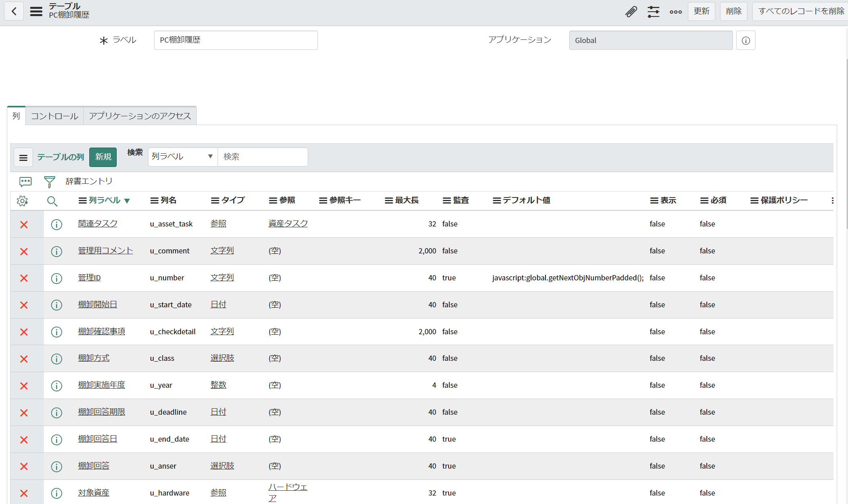Viewport: 848px width, 504px height.
Task: Open 保護ポリシー column header menu
Action: pyautogui.click(x=754, y=200)
